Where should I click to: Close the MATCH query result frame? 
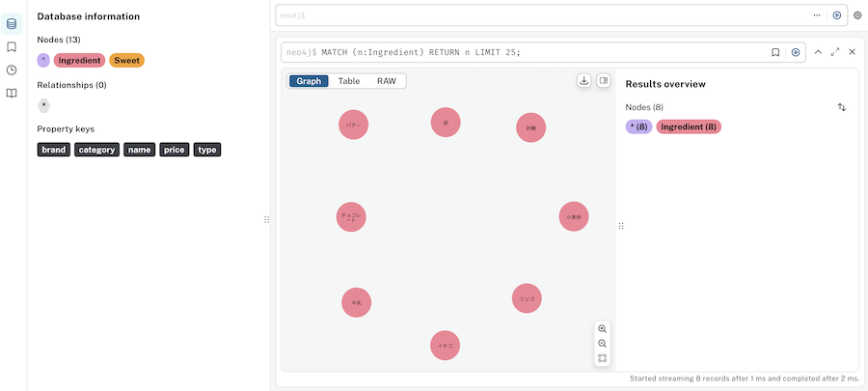click(853, 51)
